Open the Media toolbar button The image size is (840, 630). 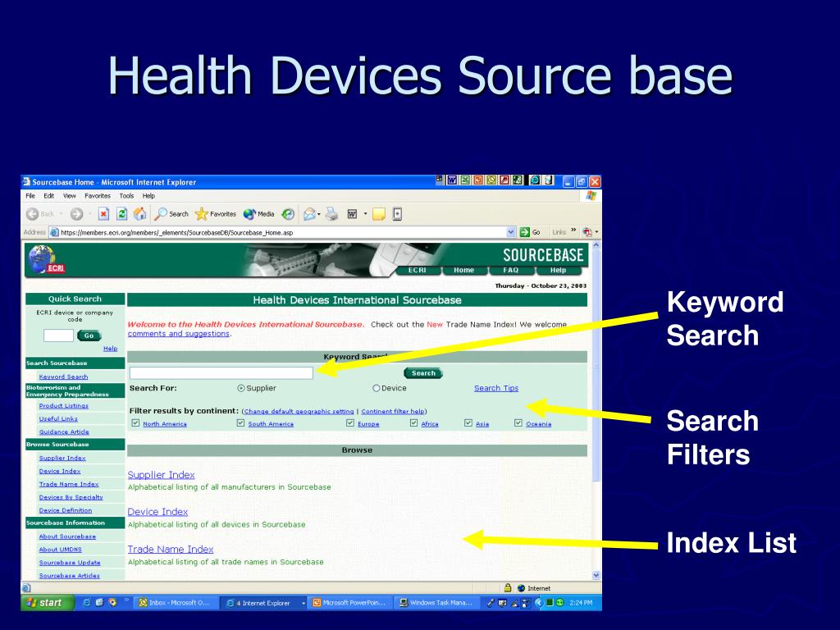point(258,214)
